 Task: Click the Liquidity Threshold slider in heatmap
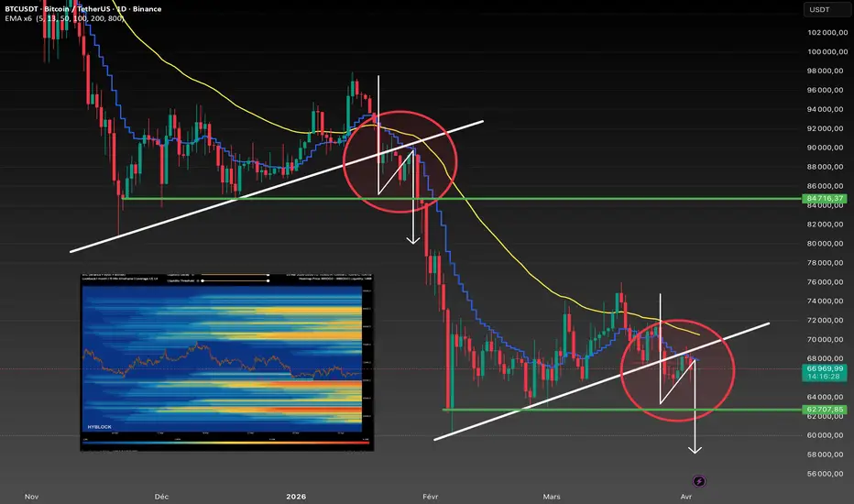coord(235,280)
